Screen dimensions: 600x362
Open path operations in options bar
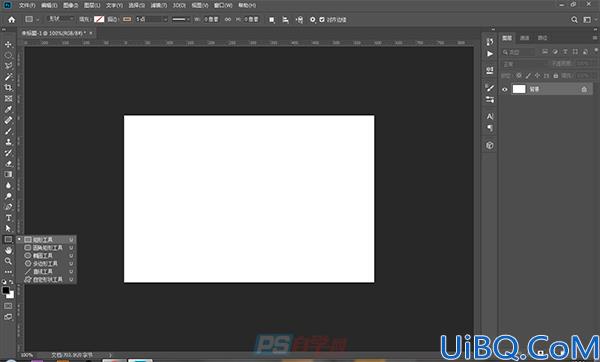[272, 20]
